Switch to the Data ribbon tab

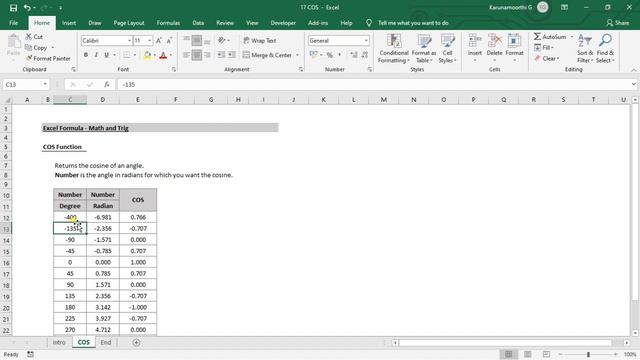(198, 23)
